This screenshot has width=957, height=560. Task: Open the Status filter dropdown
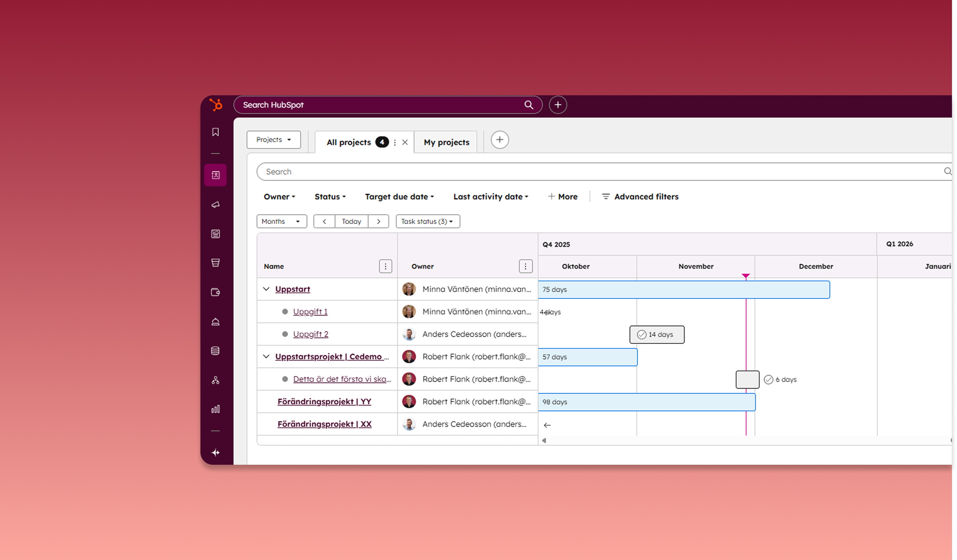click(330, 197)
